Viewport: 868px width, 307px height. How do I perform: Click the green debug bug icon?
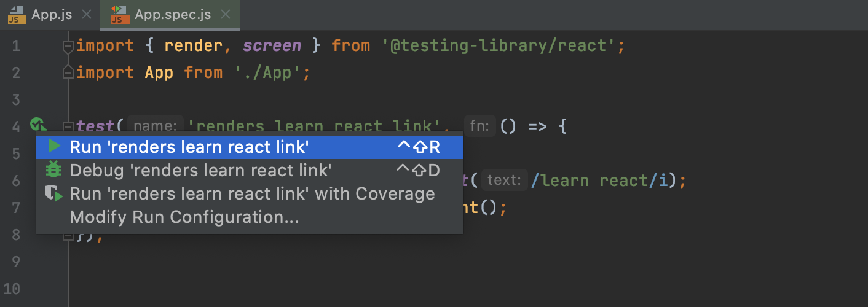[54, 169]
